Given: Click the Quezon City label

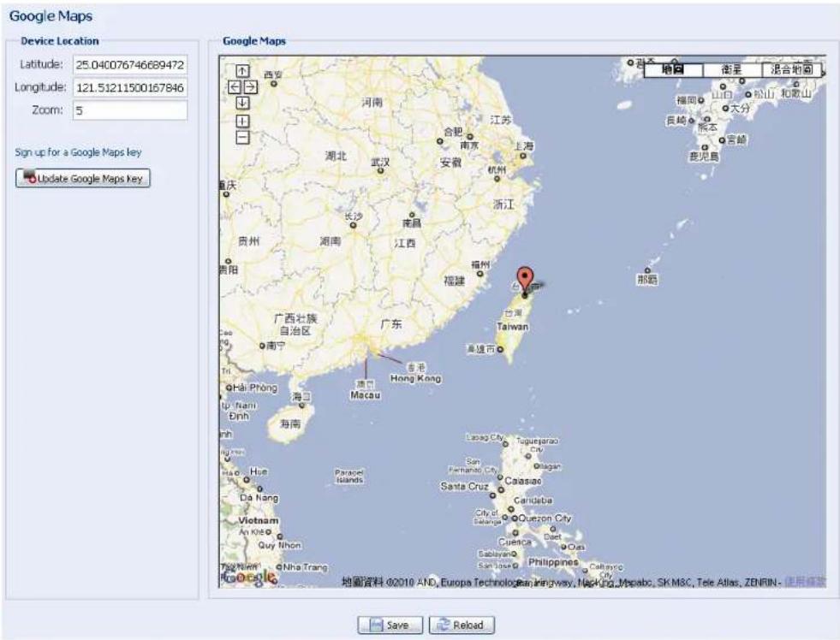Looking at the screenshot, I should coord(545,518).
